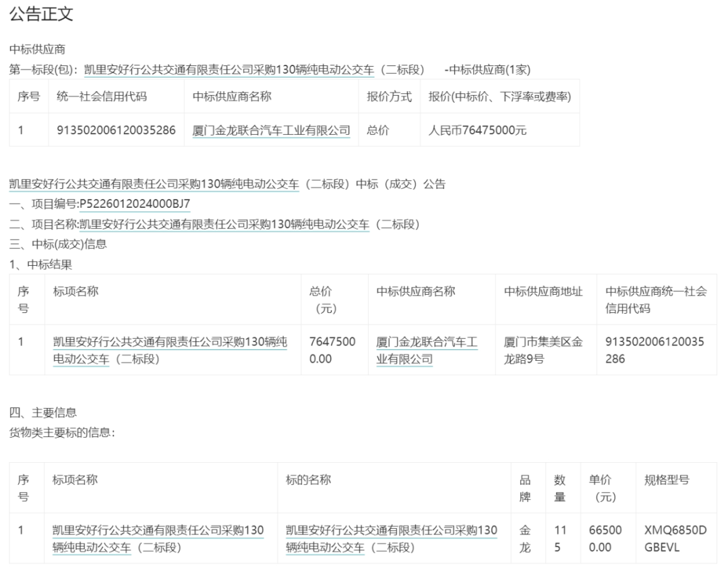Click the quantity cell 115
This screenshot has width=728, height=568.
(560, 539)
